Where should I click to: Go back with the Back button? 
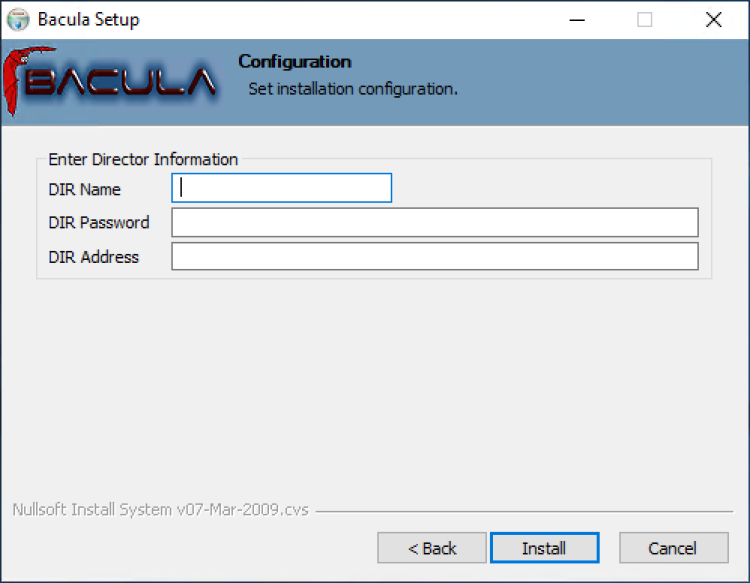click(x=431, y=548)
